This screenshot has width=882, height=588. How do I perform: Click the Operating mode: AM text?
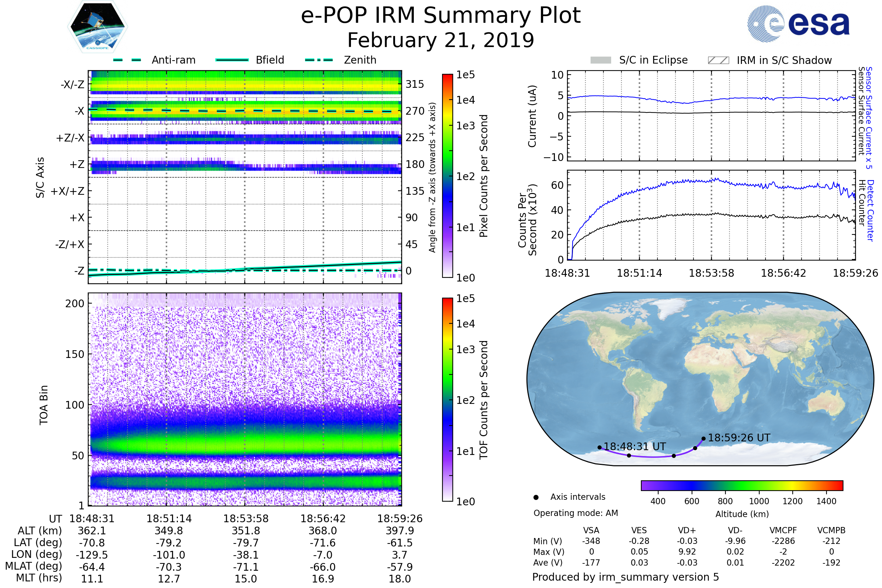click(576, 513)
